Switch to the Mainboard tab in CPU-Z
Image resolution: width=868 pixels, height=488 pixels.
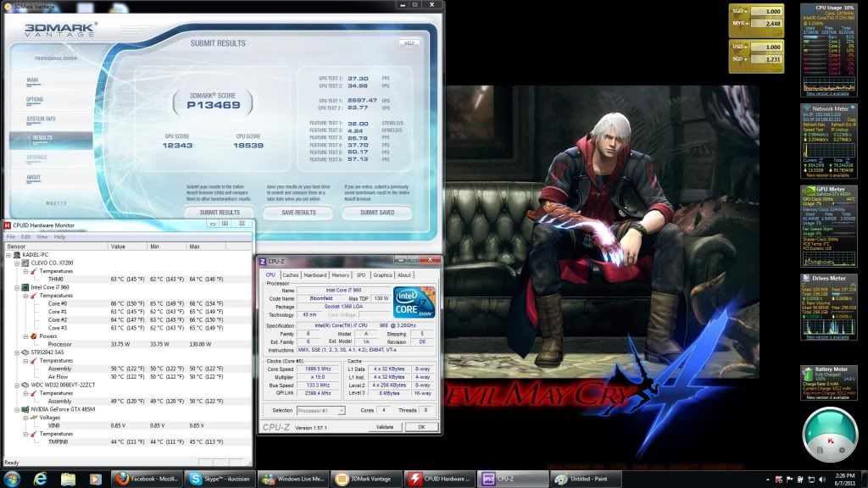[x=315, y=274]
